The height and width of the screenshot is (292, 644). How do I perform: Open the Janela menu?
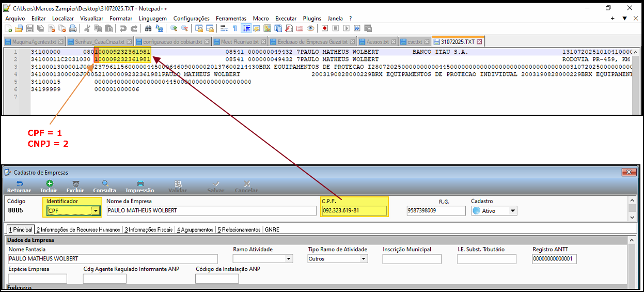point(335,18)
